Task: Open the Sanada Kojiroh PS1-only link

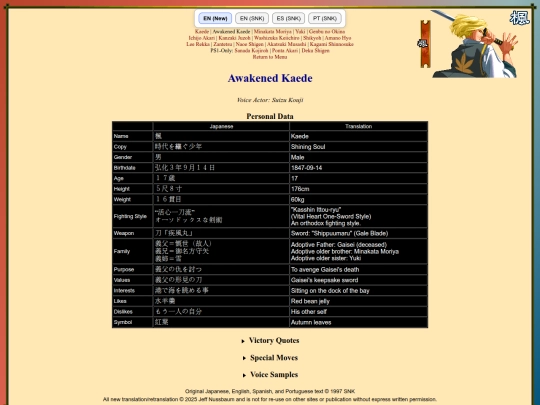Action: pos(251,51)
